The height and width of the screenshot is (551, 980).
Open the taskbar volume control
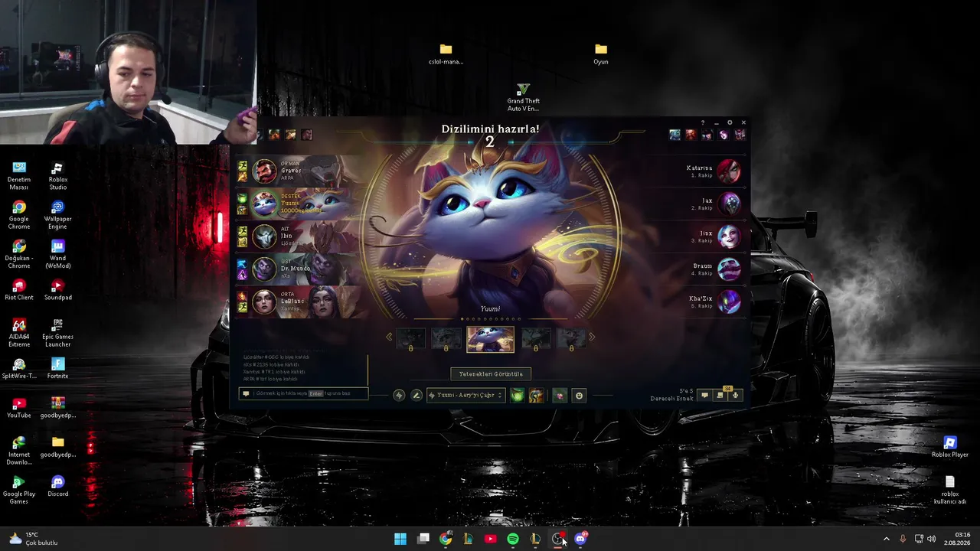click(x=932, y=539)
